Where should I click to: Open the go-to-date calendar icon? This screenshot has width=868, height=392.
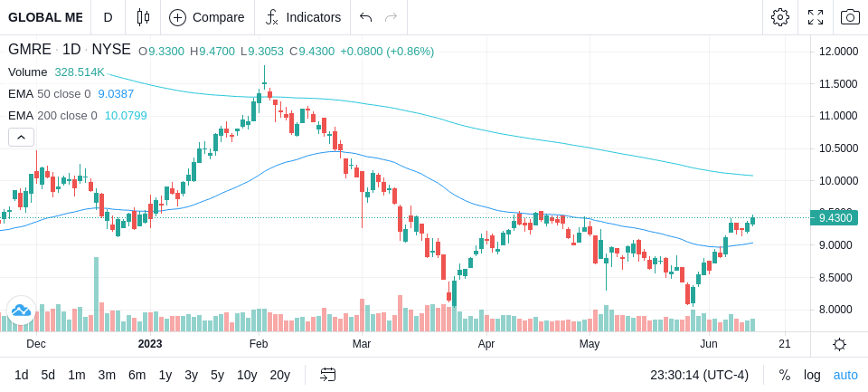coord(327,375)
